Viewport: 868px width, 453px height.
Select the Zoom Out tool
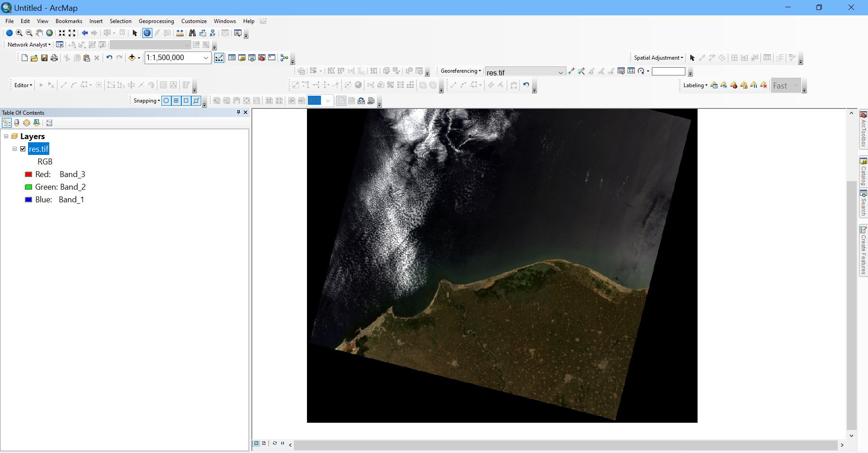tap(29, 33)
